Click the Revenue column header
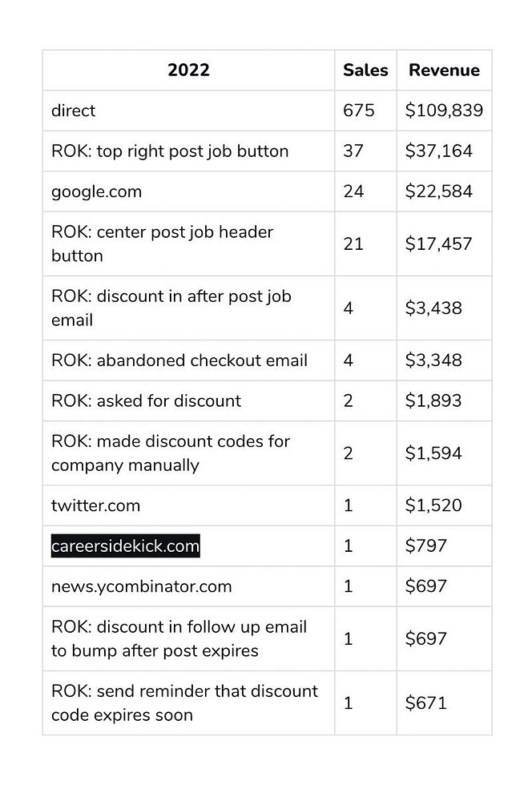The image size is (532, 801). click(x=444, y=70)
